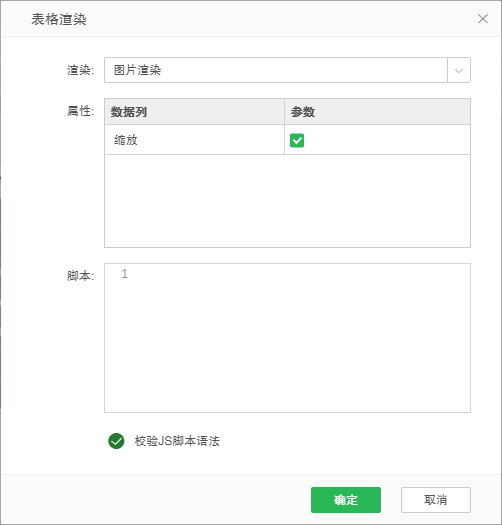Image resolution: width=502 pixels, height=525 pixels.
Task: Click the 表格渲染 dialog title
Action: tap(59, 19)
